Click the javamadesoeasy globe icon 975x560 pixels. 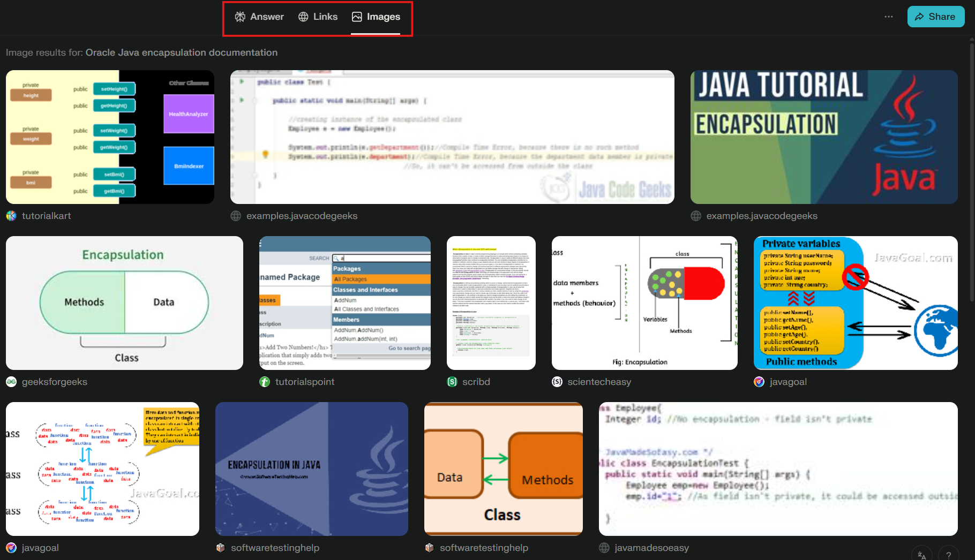tap(604, 548)
